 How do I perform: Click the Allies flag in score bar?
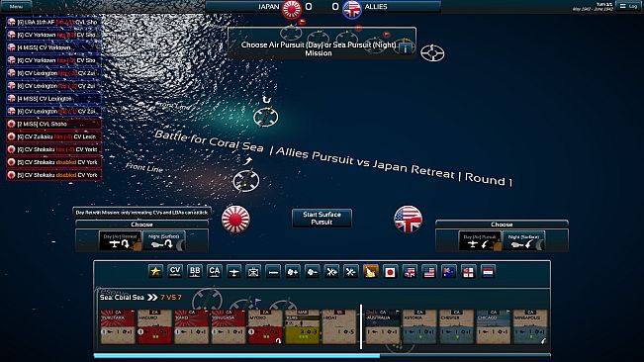pyautogui.click(x=352, y=9)
